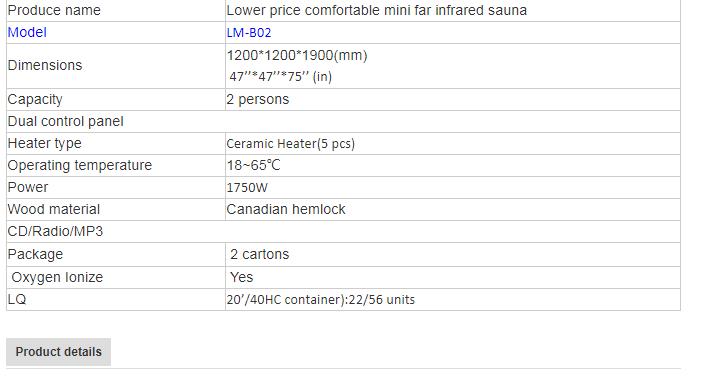The width and height of the screenshot is (703, 376).
Task: Click the Ceramic Heater(5 pcs) value
Action: tap(291, 143)
